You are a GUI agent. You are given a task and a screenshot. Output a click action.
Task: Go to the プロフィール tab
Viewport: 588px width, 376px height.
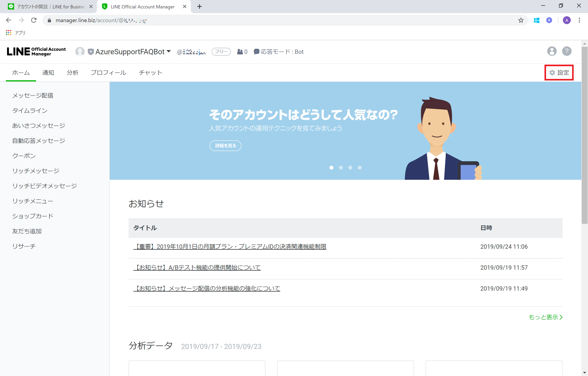[108, 72]
